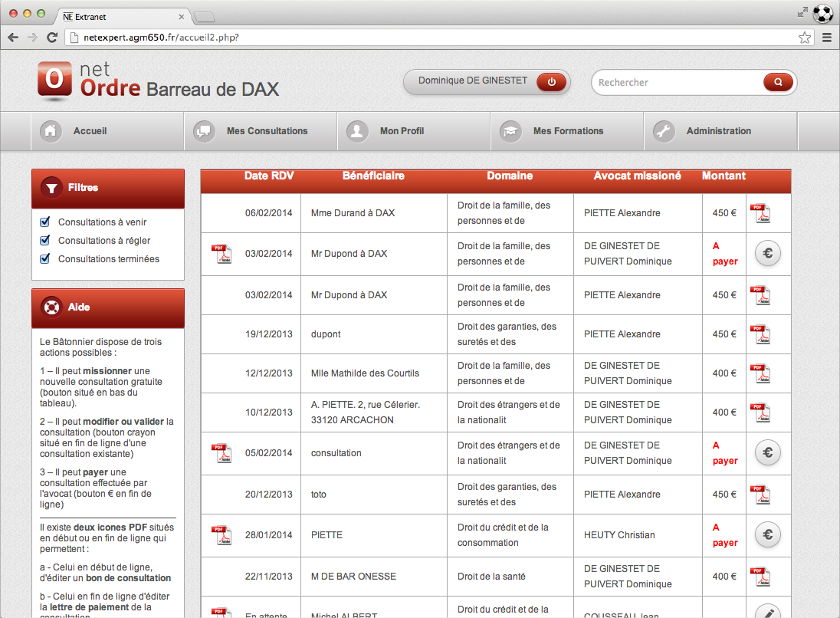The width and height of the screenshot is (840, 618).
Task: Open PDF voucher at start of PIETTE row
Action: [x=221, y=535]
